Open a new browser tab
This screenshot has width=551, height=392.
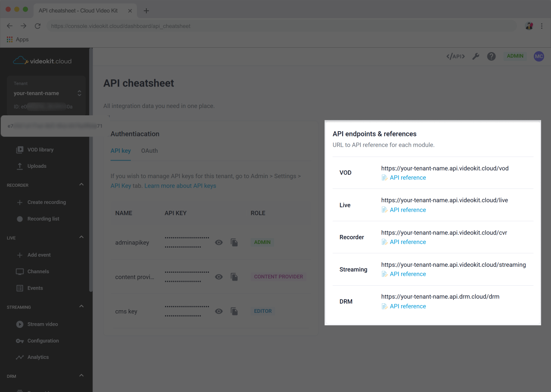point(146,11)
